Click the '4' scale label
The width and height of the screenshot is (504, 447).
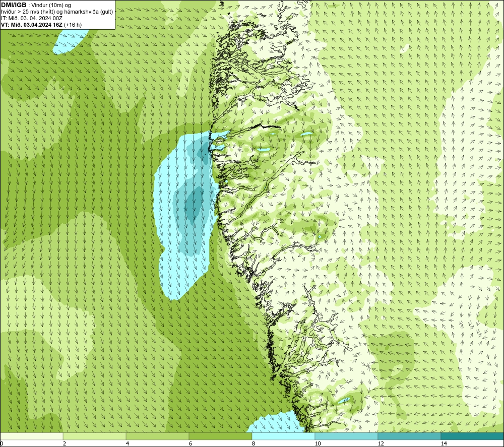(x=128, y=443)
